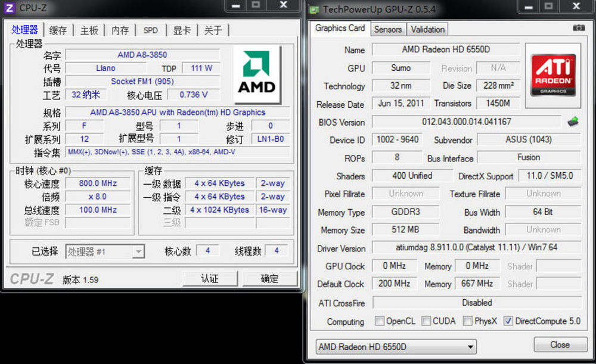596x364 pixels.
Task: Click the specification AMD A8-3850 APU field
Action: [x=177, y=113]
